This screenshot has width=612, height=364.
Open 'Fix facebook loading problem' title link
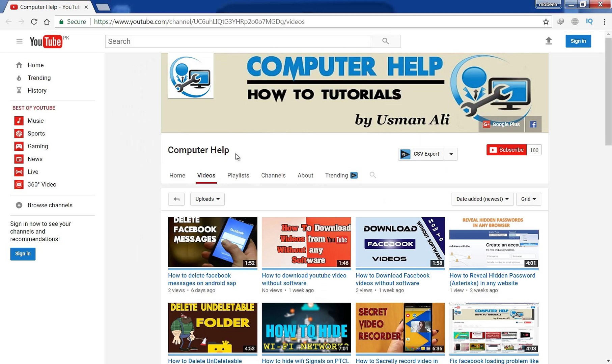coord(494,361)
